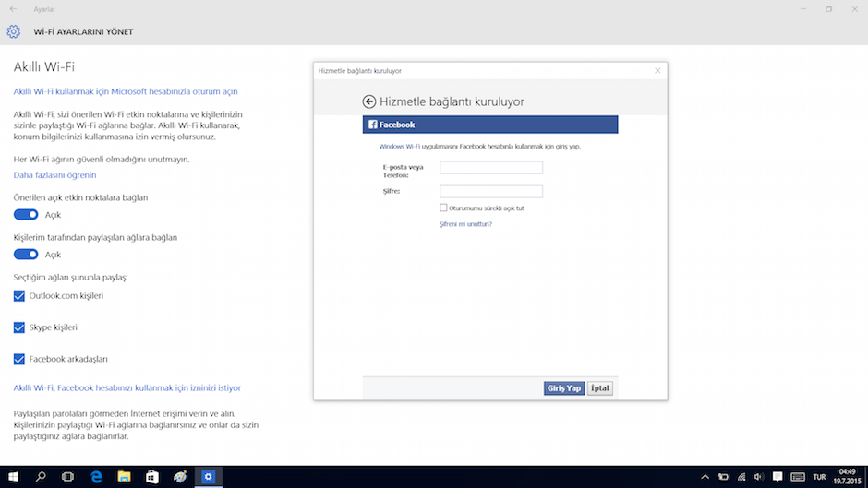The width and height of the screenshot is (868, 488).
Task: Open the volume speaker tray icon
Action: click(759, 476)
